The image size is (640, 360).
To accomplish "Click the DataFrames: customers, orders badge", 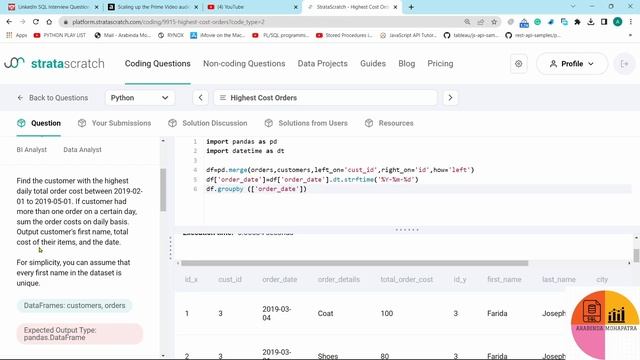I will pyautogui.click(x=74, y=305).
